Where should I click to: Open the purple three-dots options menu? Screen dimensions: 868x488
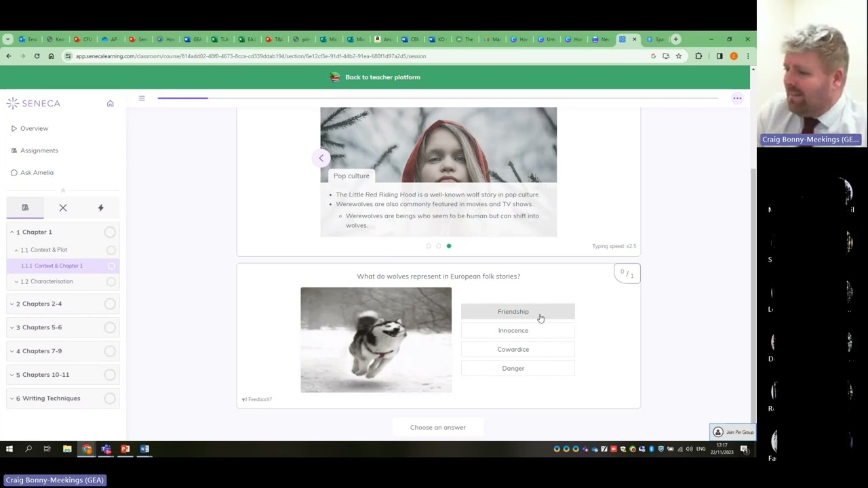(x=737, y=98)
